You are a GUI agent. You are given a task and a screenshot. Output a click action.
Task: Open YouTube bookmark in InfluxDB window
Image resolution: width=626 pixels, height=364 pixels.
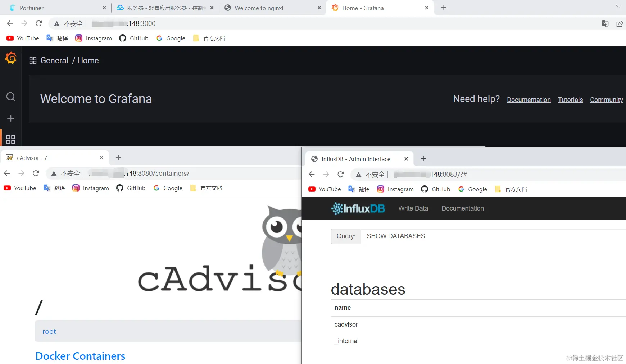[x=325, y=189]
